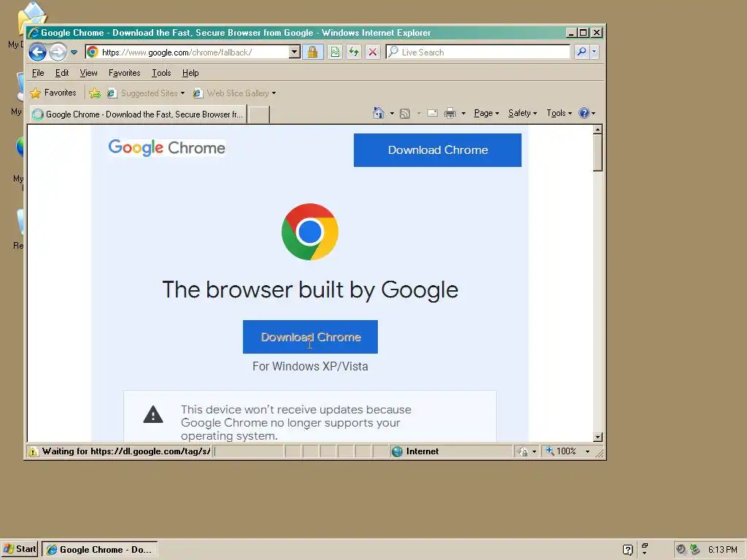Image resolution: width=747 pixels, height=560 pixels.
Task: Click the Home icon
Action: pyautogui.click(x=379, y=113)
